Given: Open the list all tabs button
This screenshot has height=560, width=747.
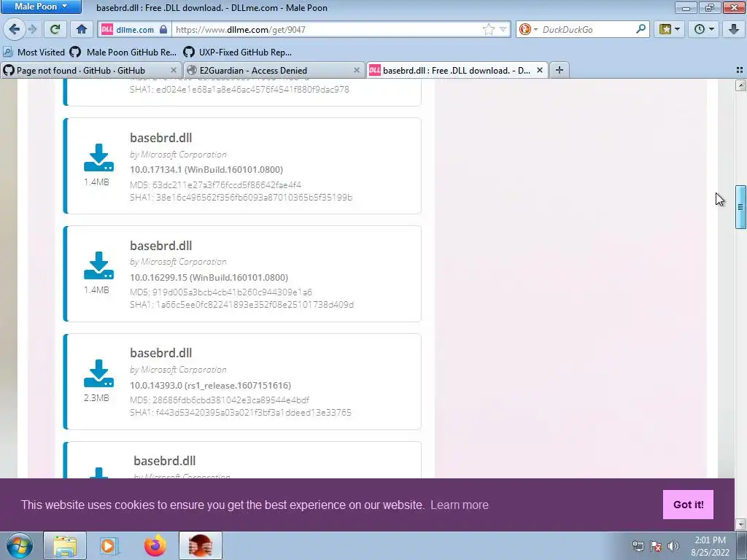Looking at the screenshot, I should pyautogui.click(x=740, y=71).
